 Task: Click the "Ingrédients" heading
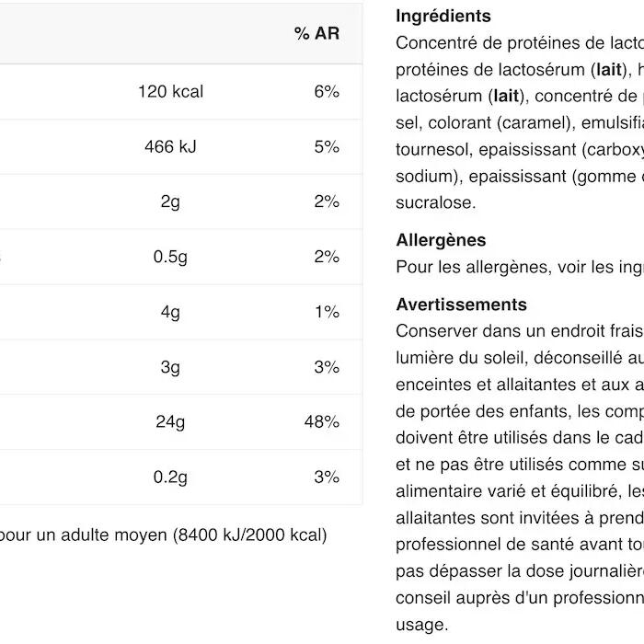[443, 16]
